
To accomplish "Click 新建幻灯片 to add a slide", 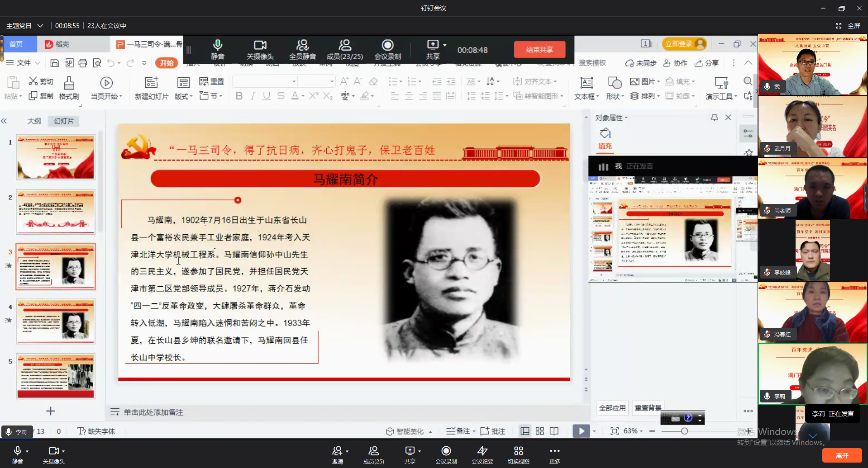I will point(151,88).
